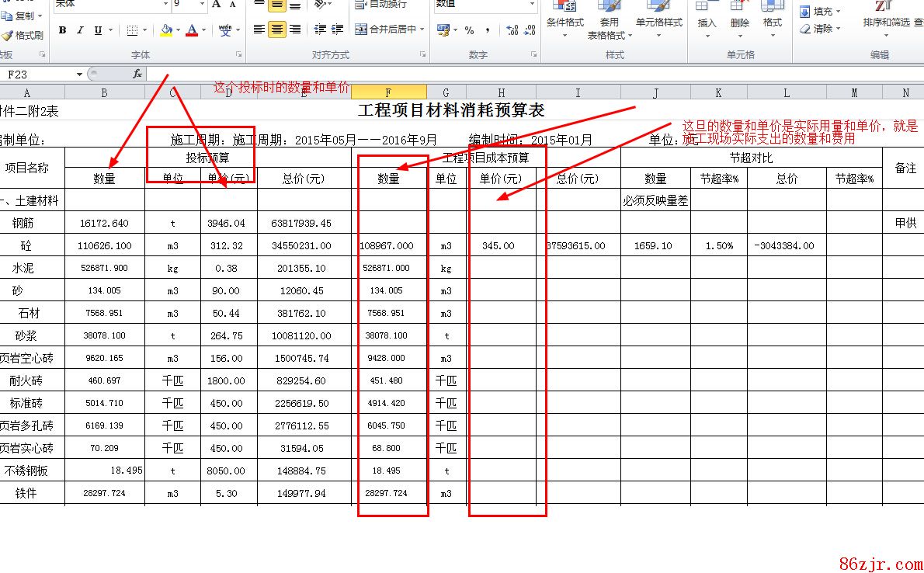Screen dimensions: 924x573
Task: Increase the indent level
Action: click(337, 30)
